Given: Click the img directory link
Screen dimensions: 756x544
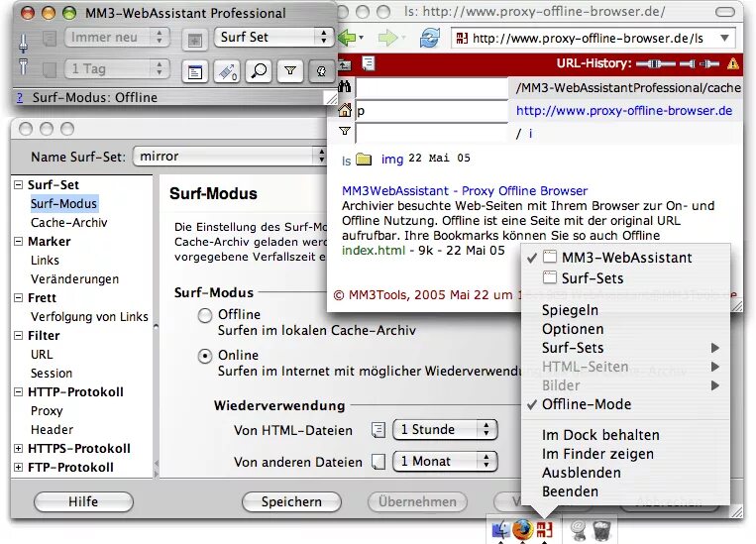Looking at the screenshot, I should coord(392,159).
